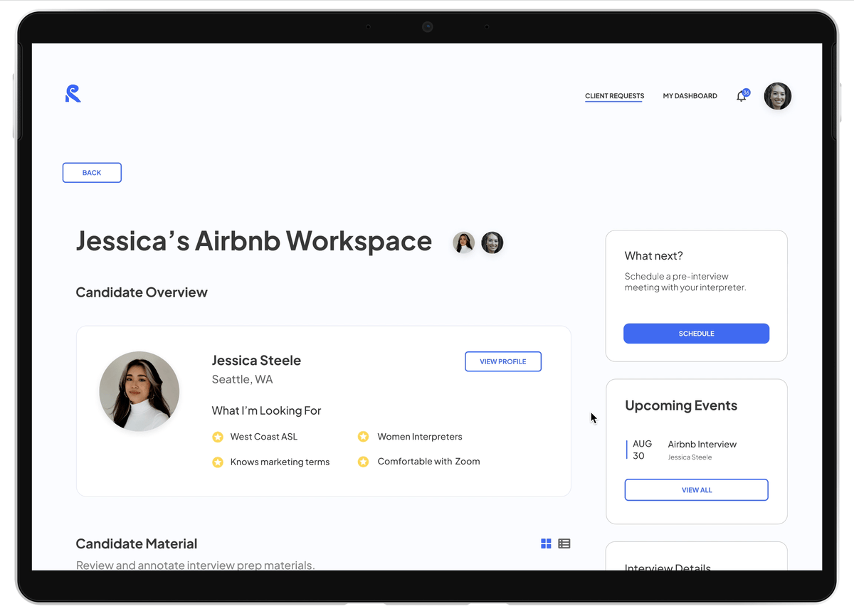The height and width of the screenshot is (616, 854).
Task: Click the Comfortable with Zoom preference
Action: pos(428,462)
